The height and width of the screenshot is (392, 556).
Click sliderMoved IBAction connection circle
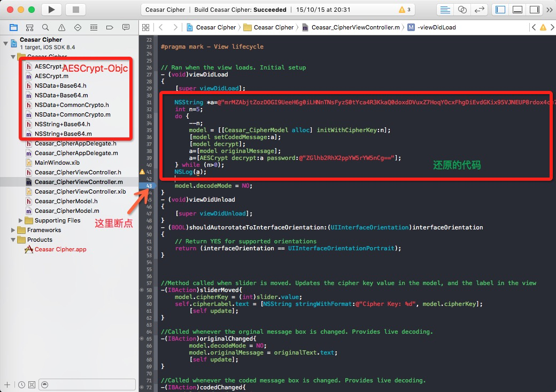point(142,290)
